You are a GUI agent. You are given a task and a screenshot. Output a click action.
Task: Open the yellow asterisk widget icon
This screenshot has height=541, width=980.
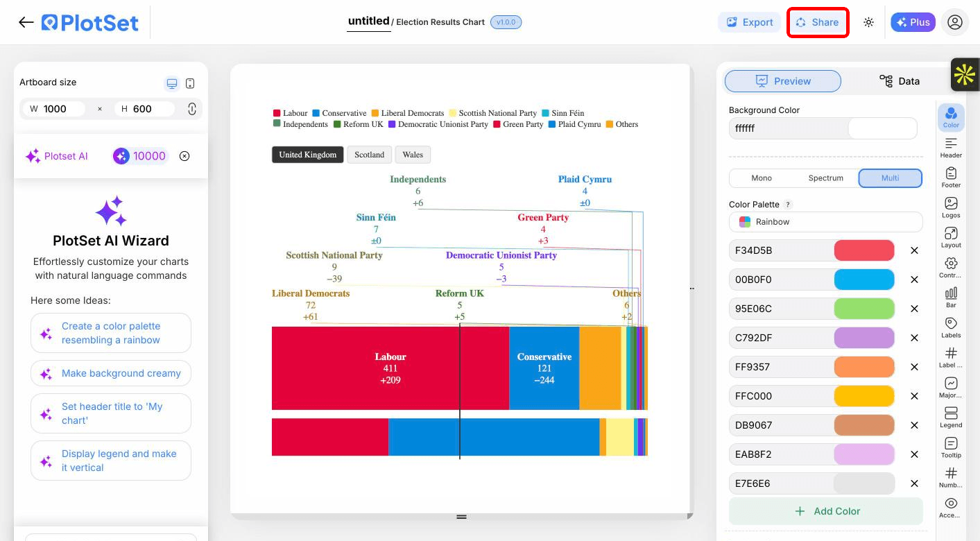coord(965,74)
